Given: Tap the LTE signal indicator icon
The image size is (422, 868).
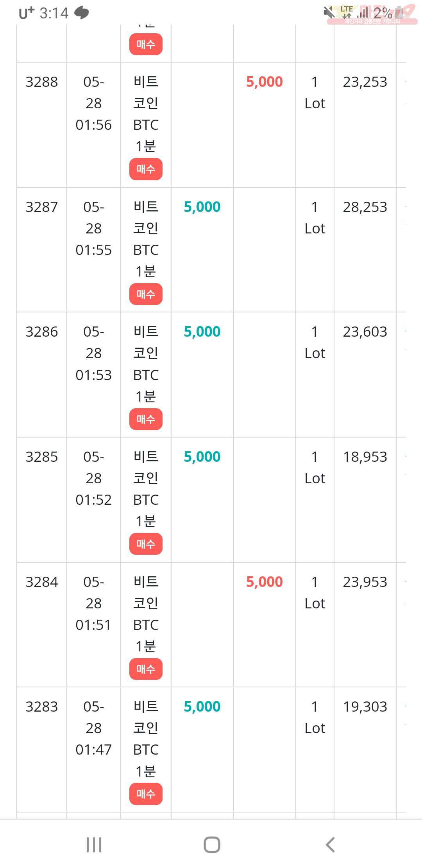Looking at the screenshot, I should click(x=347, y=12).
